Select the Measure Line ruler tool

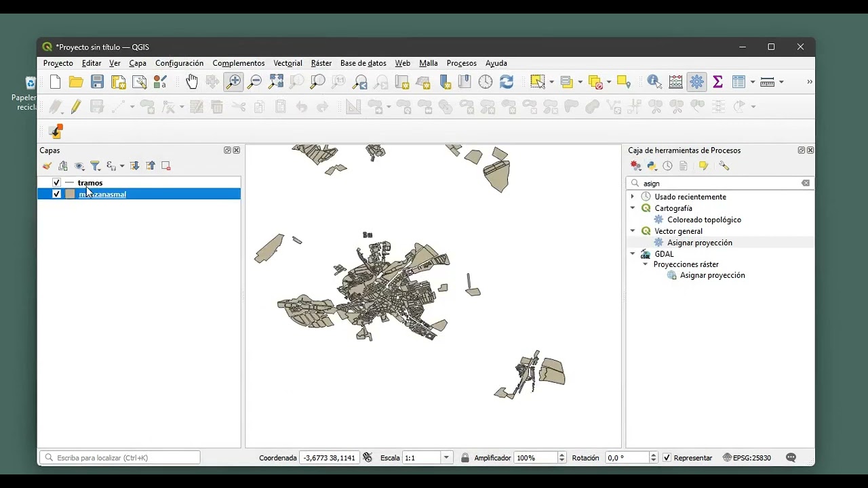[x=768, y=82]
